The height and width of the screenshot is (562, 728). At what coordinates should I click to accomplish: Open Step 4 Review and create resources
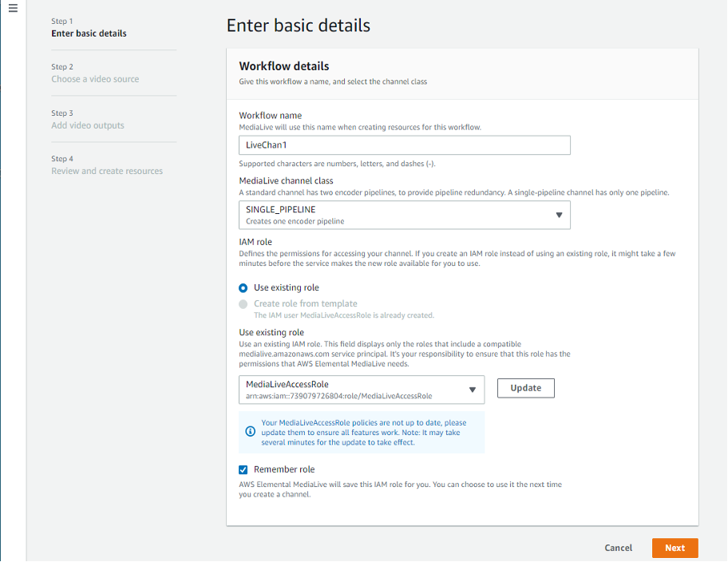pos(107,164)
